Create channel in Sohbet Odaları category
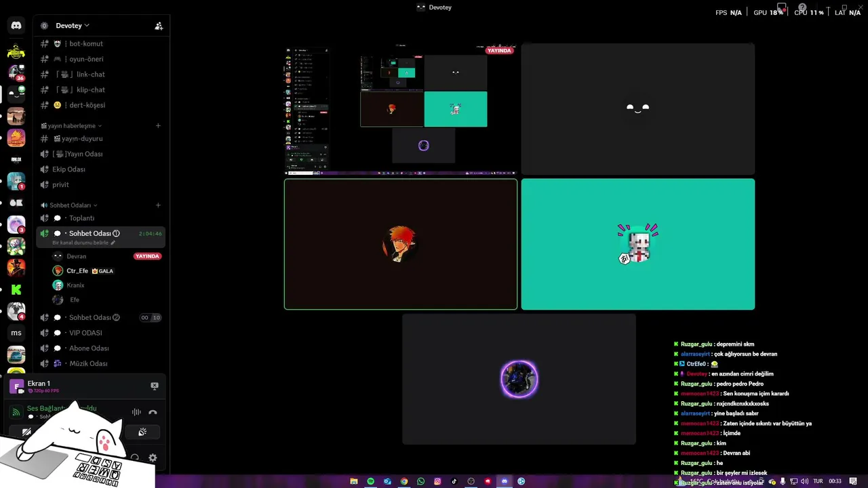868x488 pixels. tap(158, 205)
